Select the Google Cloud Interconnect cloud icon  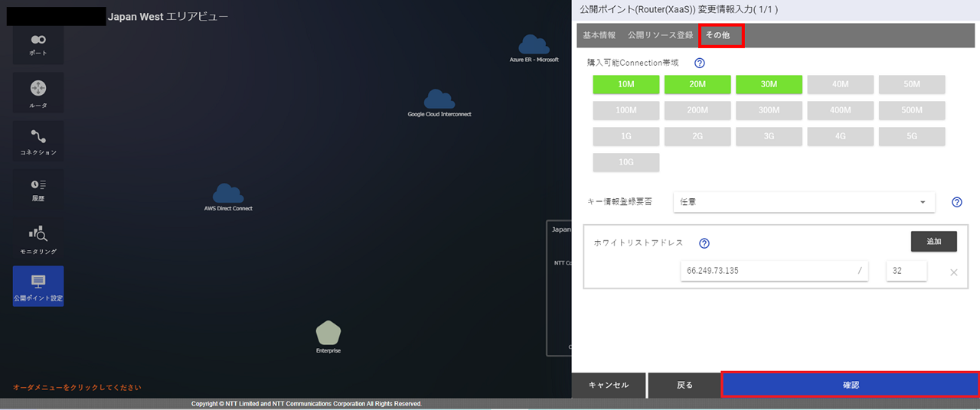(x=439, y=99)
